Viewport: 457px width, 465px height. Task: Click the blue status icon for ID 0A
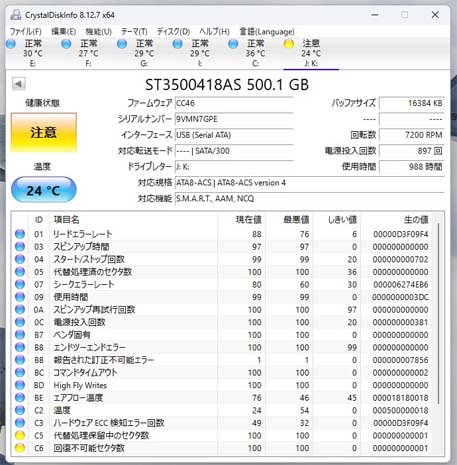20,310
